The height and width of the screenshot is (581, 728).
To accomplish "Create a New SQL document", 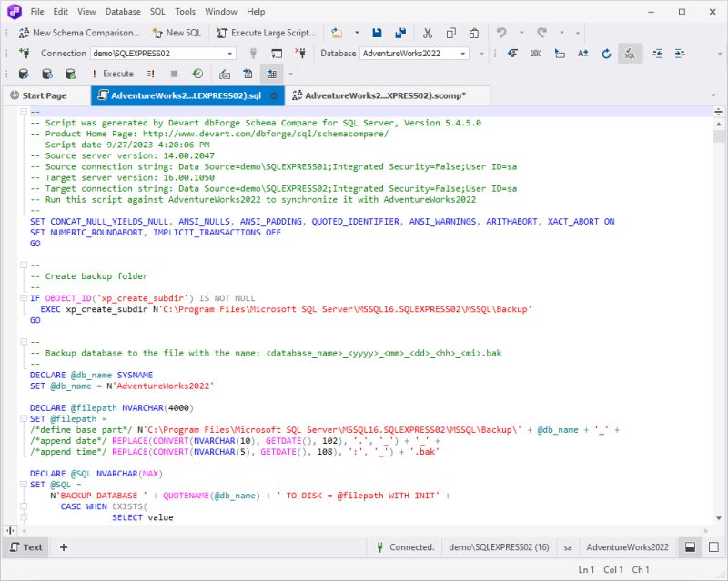I will pyautogui.click(x=178, y=33).
